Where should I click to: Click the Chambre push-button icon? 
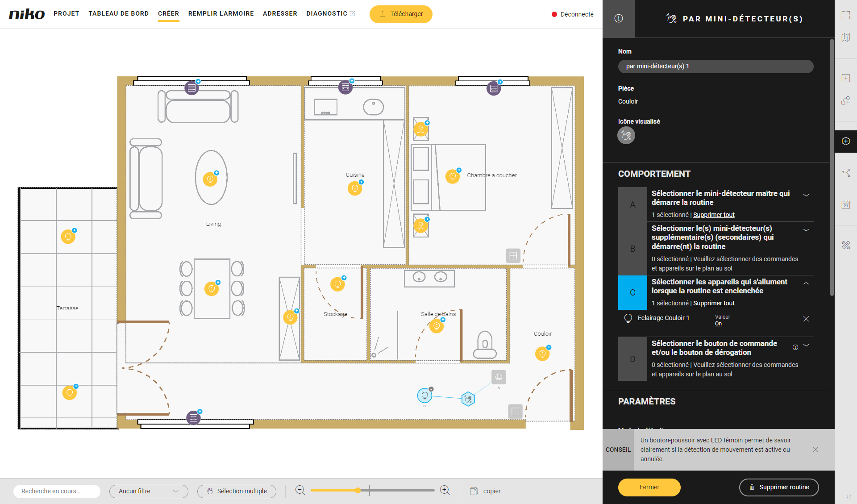click(513, 256)
